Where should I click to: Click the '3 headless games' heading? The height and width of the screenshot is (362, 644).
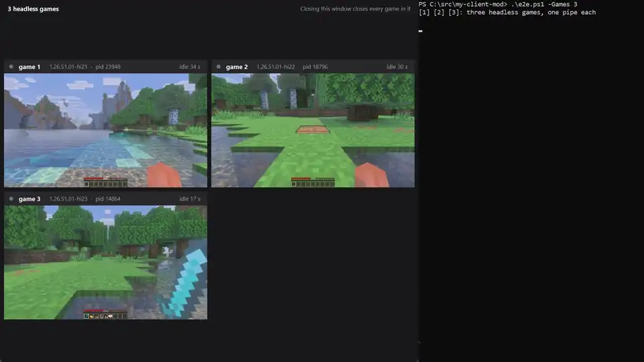pyautogui.click(x=34, y=9)
